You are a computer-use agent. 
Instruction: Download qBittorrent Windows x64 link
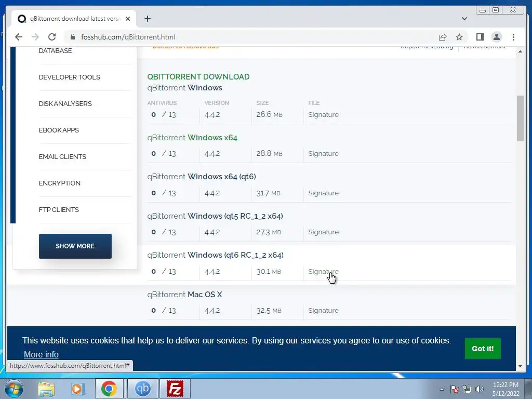click(192, 137)
